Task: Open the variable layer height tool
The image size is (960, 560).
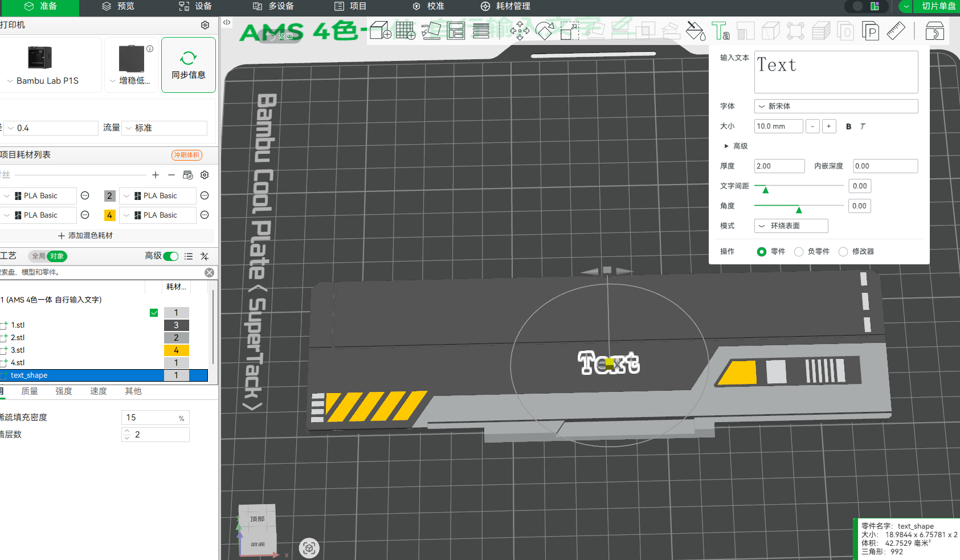Action: pos(481,30)
